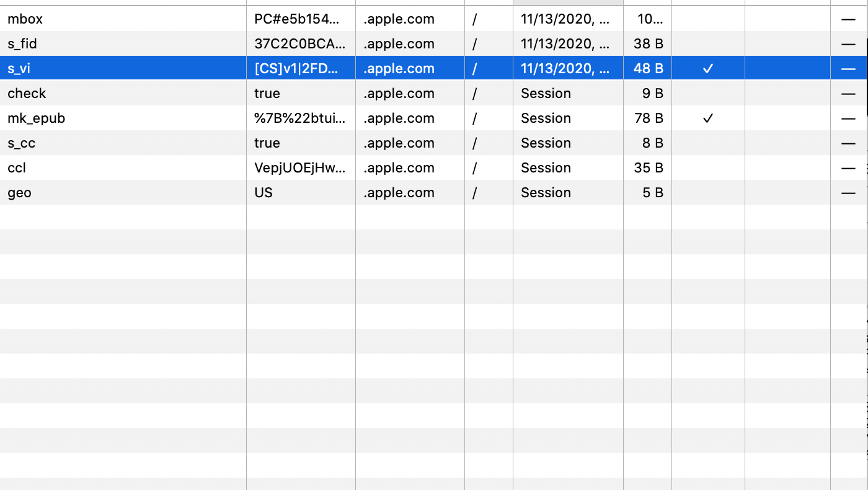Click the path slash in ccl row
Viewport: 868px width, 490px height.
click(x=475, y=168)
